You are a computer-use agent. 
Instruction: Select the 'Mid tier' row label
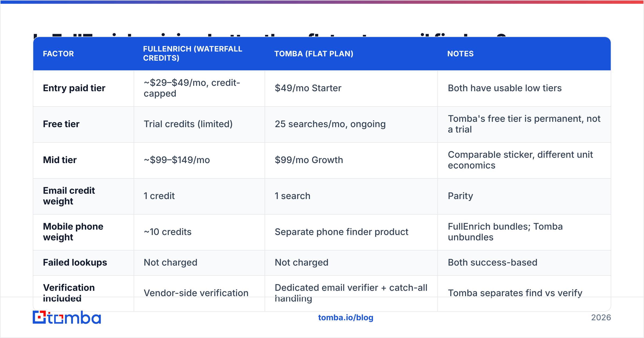(x=60, y=160)
